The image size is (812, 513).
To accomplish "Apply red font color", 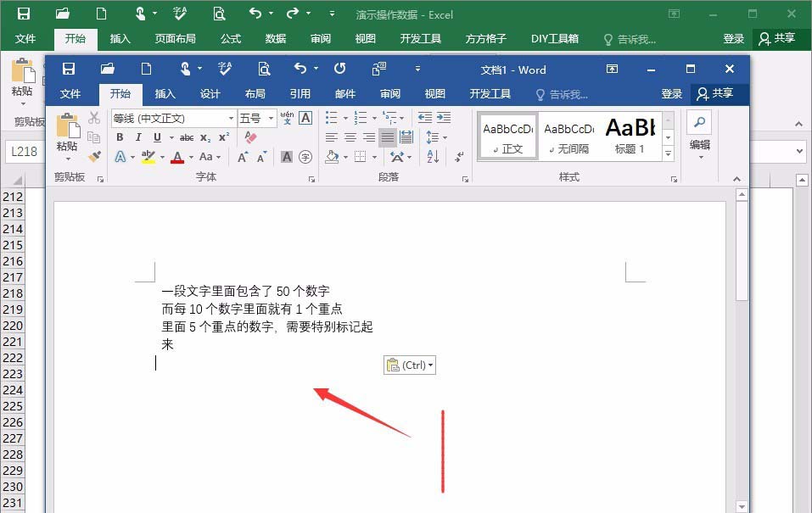I will pos(177,157).
